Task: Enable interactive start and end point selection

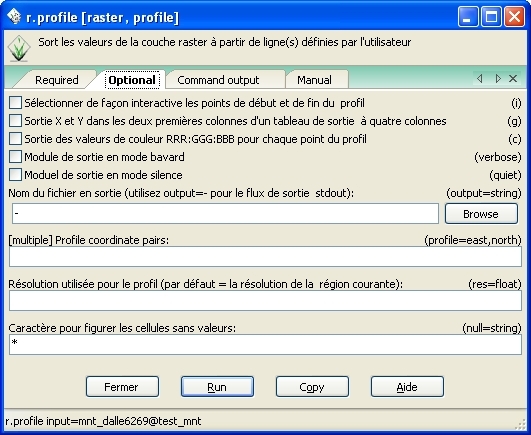Action: (x=15, y=103)
